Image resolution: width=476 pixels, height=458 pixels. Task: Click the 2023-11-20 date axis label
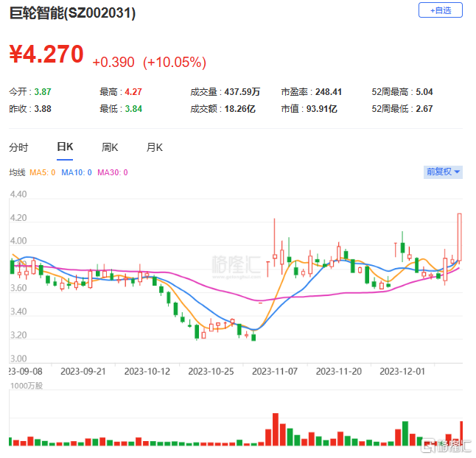(339, 372)
